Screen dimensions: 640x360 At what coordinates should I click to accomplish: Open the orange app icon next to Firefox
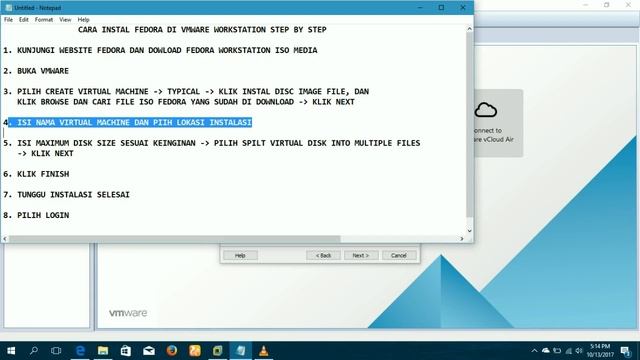pos(195,351)
